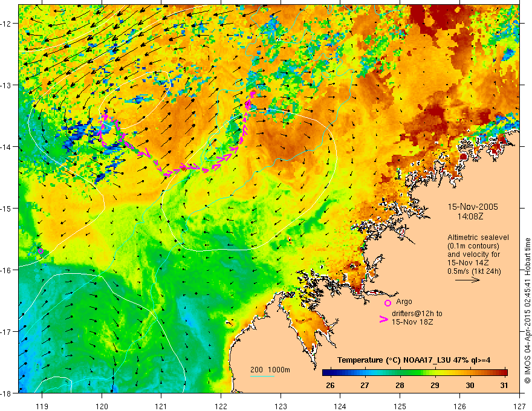Click the 'Temperature (°C) NOAA17_L3U 47% ql>=4' title

pos(414,360)
